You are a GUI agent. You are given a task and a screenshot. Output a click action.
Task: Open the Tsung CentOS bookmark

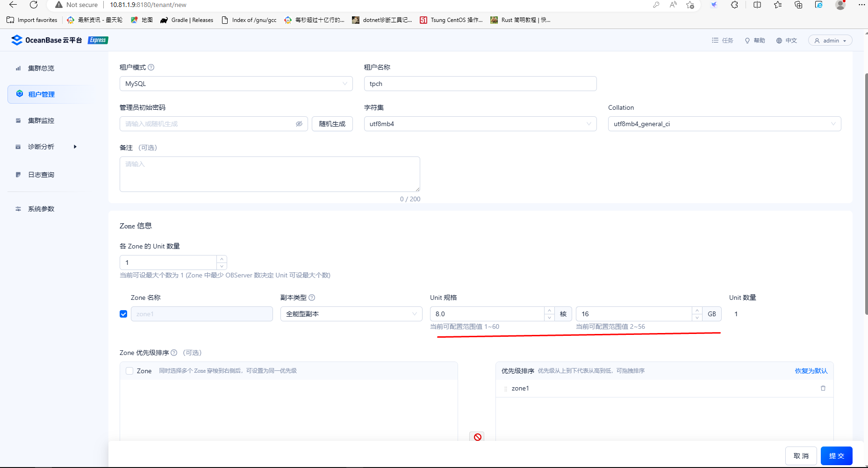(451, 20)
